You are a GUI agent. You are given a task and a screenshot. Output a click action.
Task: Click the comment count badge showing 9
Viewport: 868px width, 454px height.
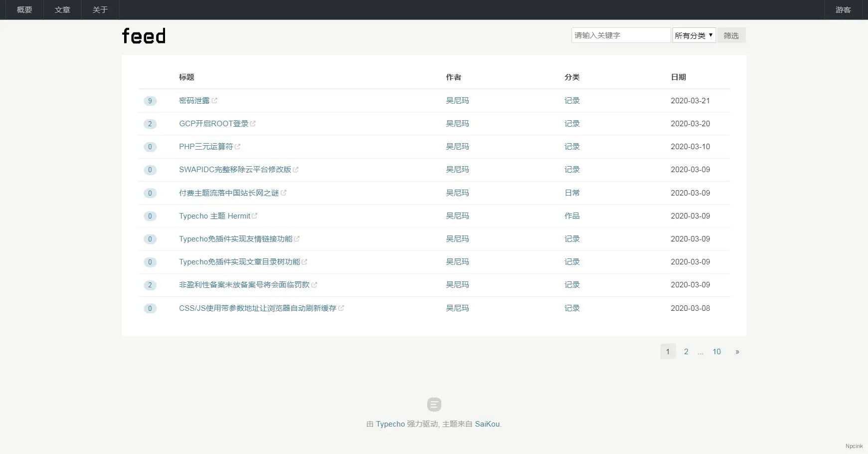coord(150,100)
